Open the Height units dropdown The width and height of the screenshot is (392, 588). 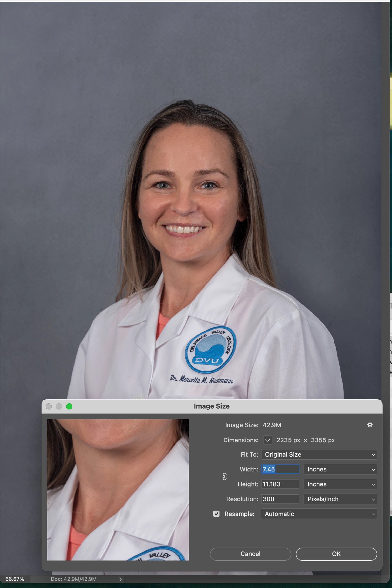point(340,484)
